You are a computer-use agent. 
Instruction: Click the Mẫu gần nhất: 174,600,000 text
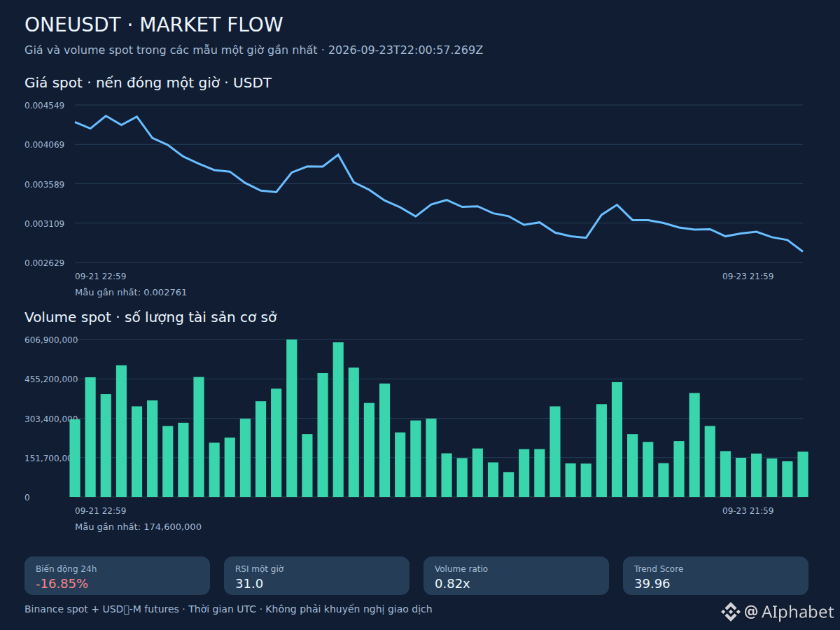click(x=138, y=527)
